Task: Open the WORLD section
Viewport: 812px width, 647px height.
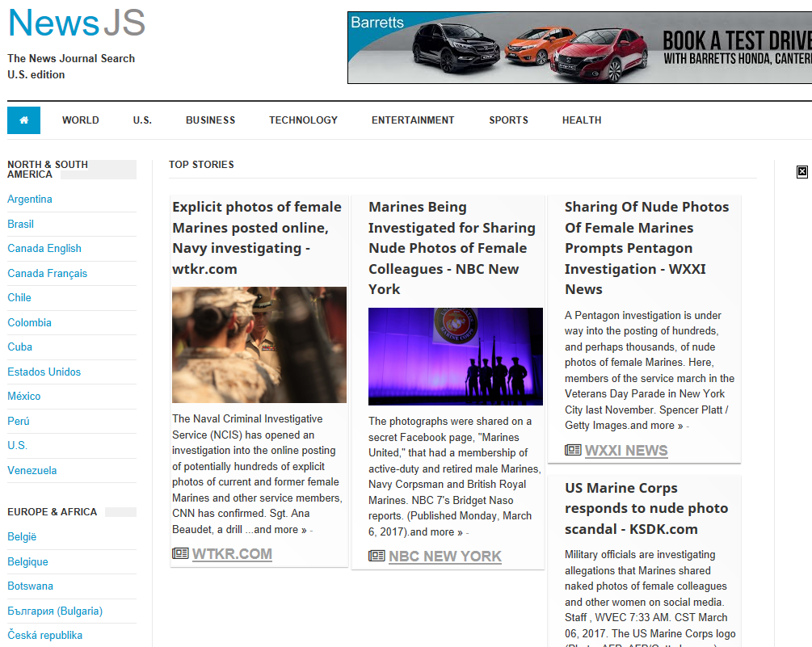Action: coord(81,120)
